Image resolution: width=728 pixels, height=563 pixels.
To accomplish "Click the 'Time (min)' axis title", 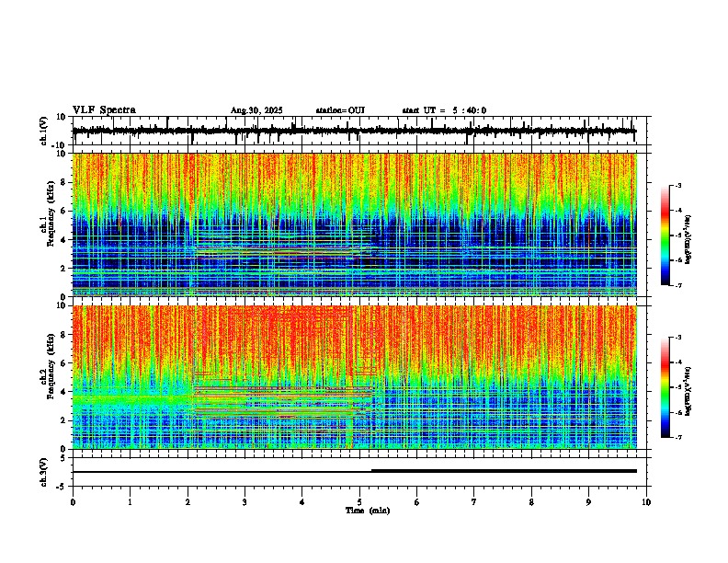I will 368,511.
